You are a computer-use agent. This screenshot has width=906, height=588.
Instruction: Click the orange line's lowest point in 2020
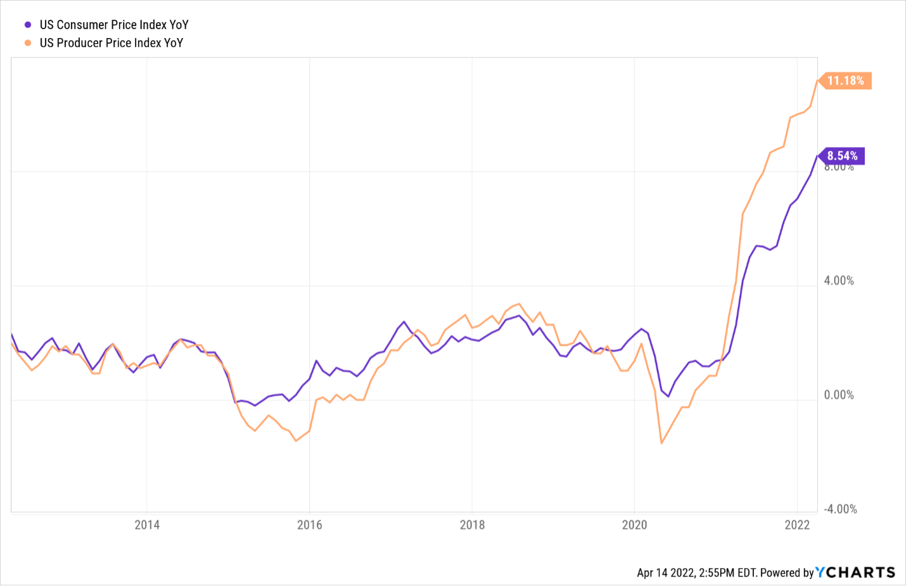(661, 443)
